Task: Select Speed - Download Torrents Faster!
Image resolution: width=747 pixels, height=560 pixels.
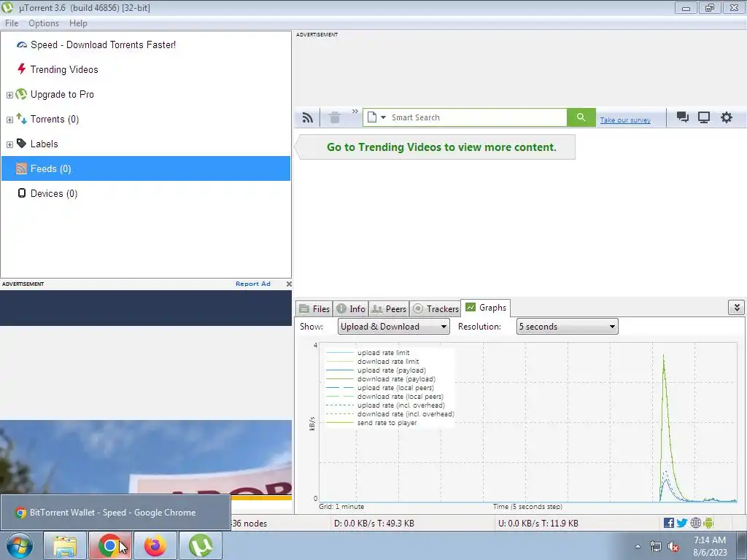Action: [x=103, y=44]
